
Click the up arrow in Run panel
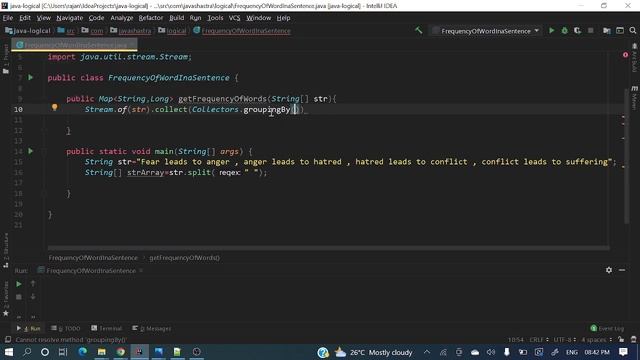pyautogui.click(x=33, y=283)
